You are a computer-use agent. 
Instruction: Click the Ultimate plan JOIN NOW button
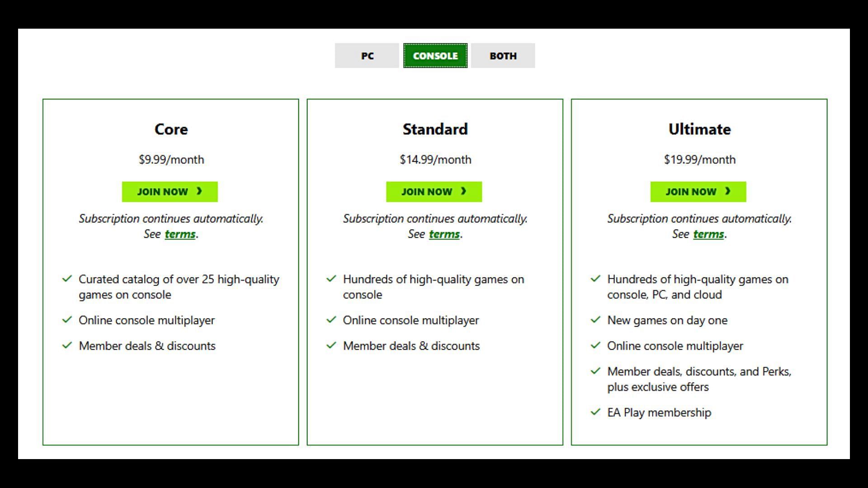point(698,191)
